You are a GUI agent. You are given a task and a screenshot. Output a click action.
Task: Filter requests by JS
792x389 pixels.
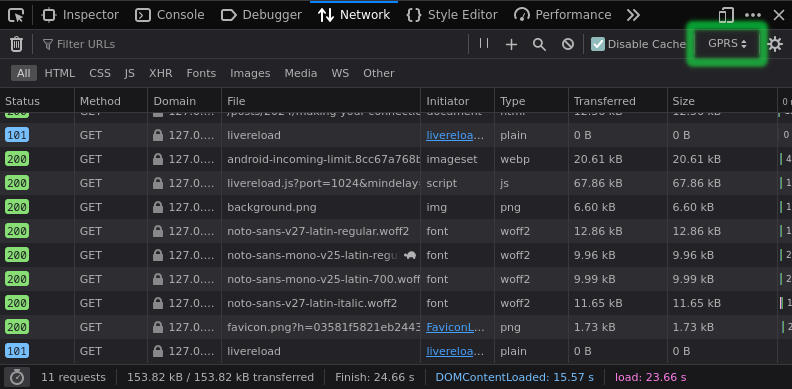(x=130, y=73)
